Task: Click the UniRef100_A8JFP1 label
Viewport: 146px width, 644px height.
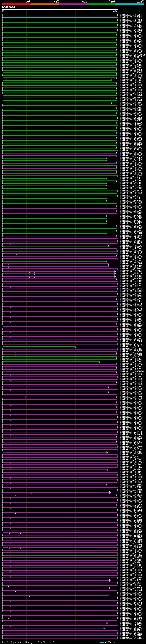Action: [x=131, y=631]
